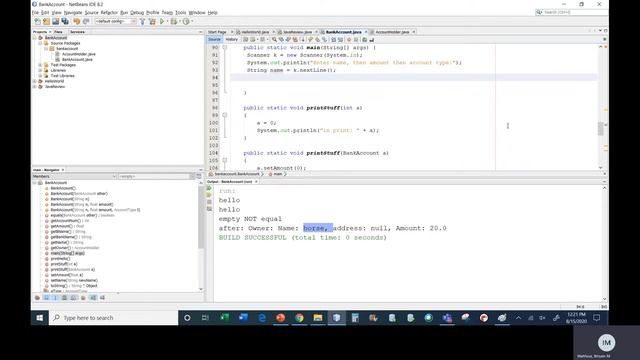Open Google Chrome from the Windows taskbar

click(x=299, y=318)
